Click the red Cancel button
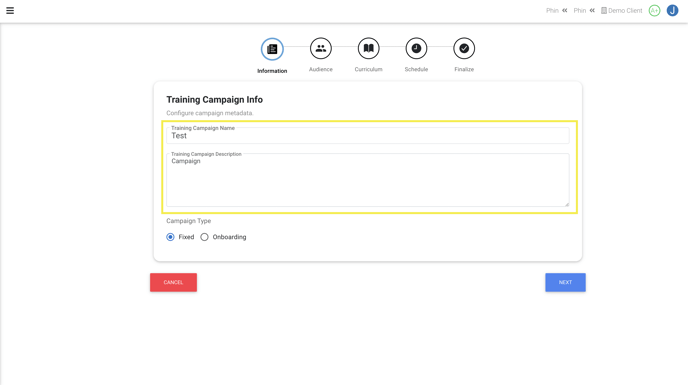The height and width of the screenshot is (385, 688). tap(173, 282)
